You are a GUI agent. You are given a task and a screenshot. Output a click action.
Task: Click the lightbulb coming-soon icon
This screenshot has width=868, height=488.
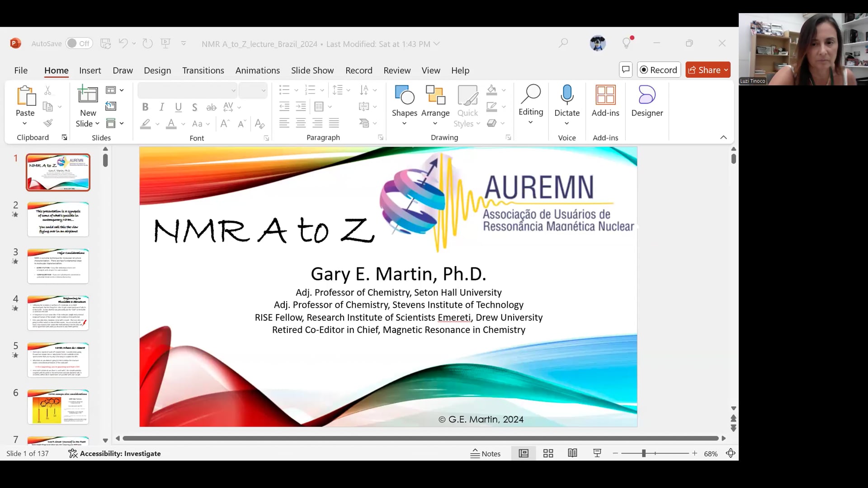pos(627,42)
